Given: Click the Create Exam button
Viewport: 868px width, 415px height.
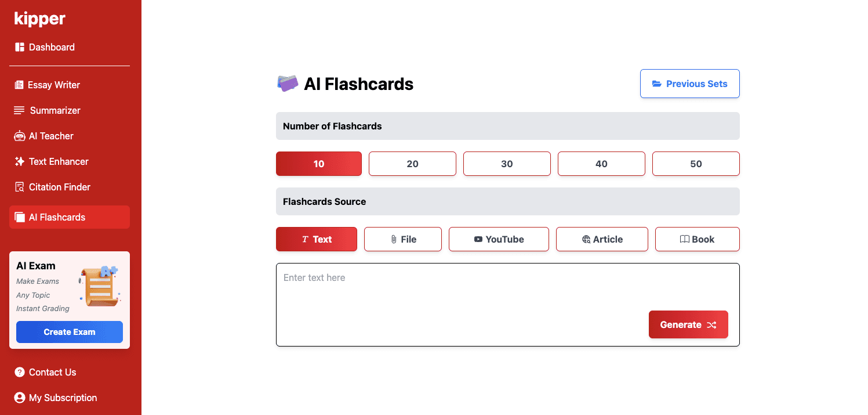Looking at the screenshot, I should 70,332.
